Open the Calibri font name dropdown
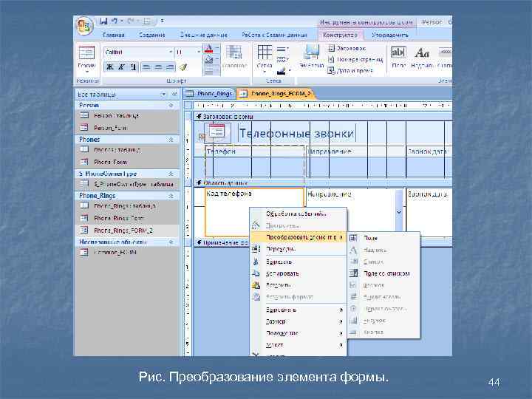532x399 pixels. click(x=171, y=52)
